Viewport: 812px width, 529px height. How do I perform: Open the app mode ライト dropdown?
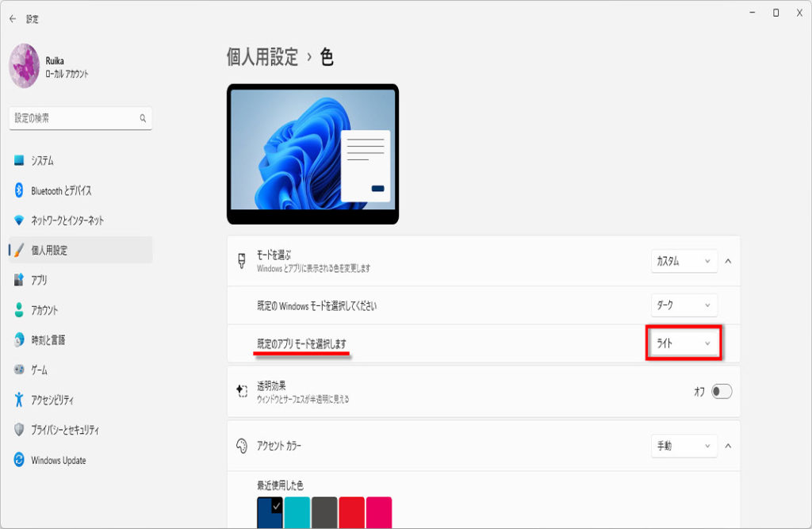[x=684, y=343]
